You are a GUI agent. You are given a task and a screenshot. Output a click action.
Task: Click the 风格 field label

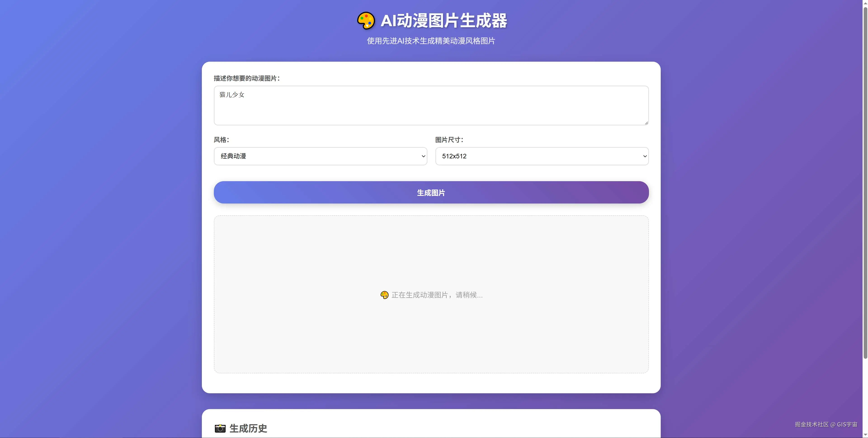[221, 140]
